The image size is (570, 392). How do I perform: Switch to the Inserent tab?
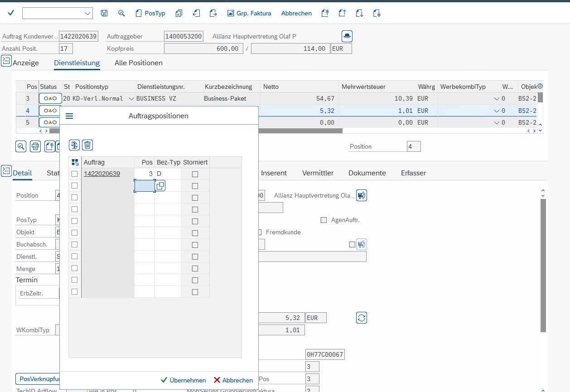click(x=274, y=173)
